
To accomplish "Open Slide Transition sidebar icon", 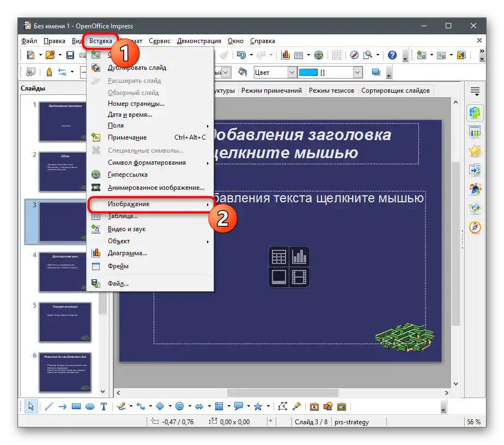I will coord(475,170).
